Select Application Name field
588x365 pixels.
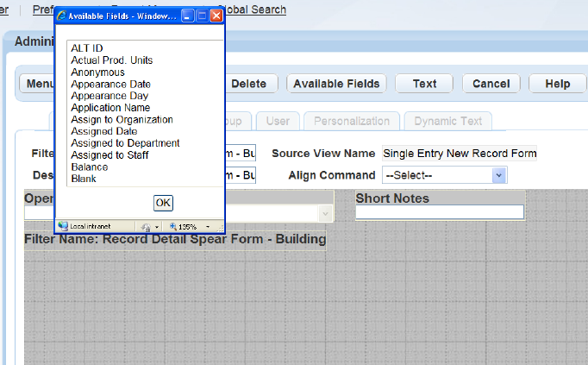110,108
